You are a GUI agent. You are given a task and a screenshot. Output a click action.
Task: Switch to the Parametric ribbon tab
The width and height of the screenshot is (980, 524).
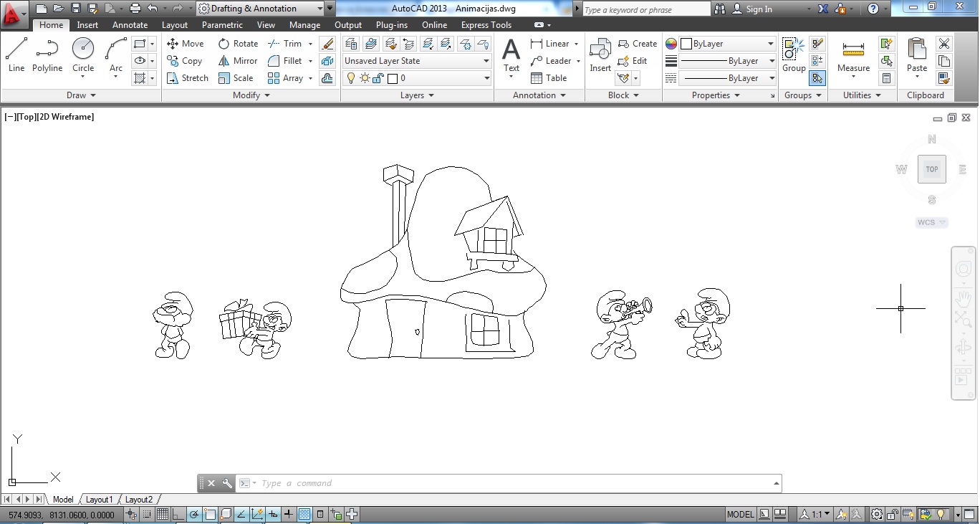222,25
